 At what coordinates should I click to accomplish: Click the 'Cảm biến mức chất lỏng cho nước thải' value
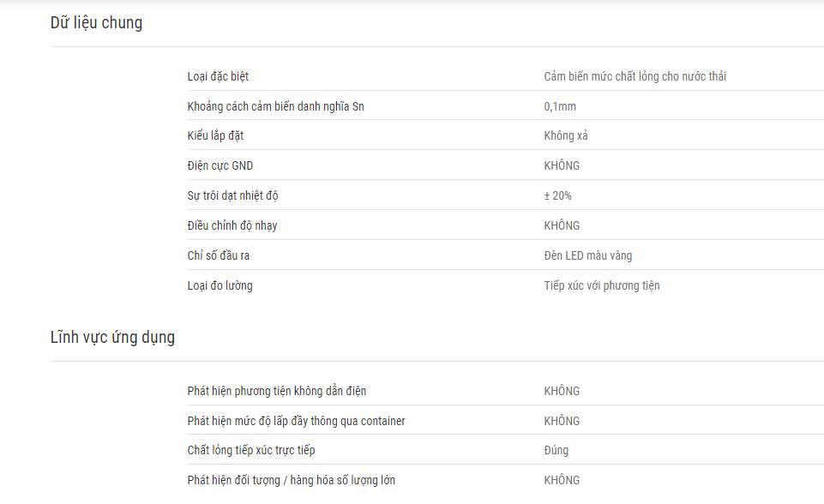click(x=635, y=77)
